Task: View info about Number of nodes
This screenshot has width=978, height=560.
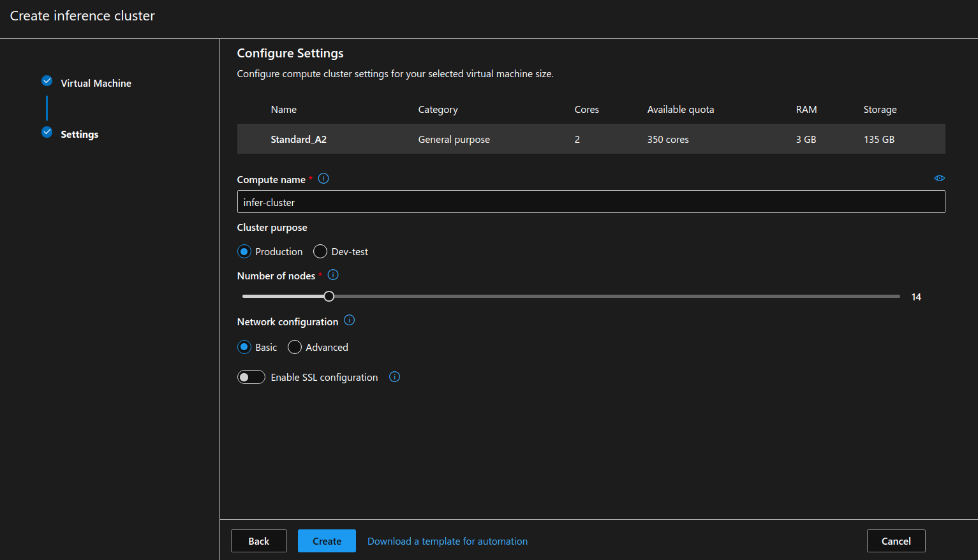Action: tap(332, 274)
